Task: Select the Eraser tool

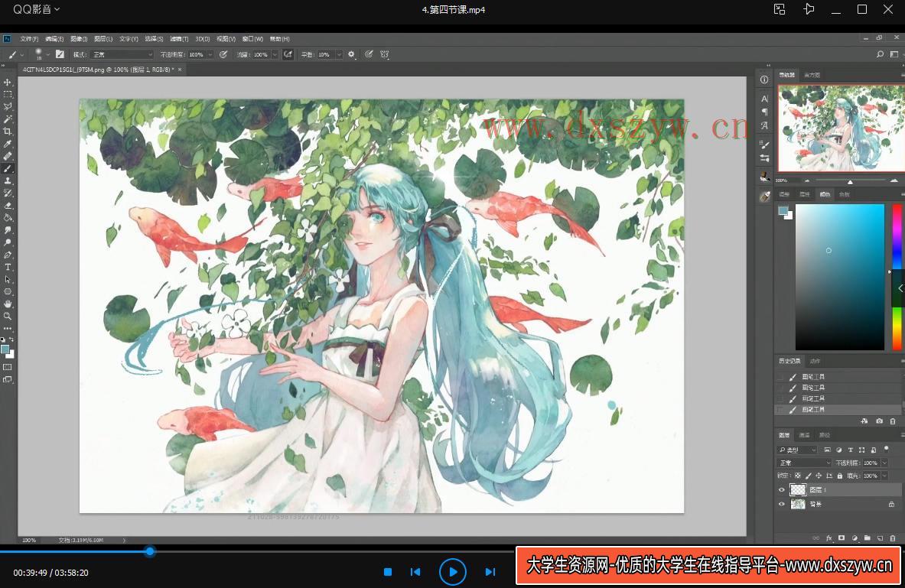Action: click(x=8, y=206)
